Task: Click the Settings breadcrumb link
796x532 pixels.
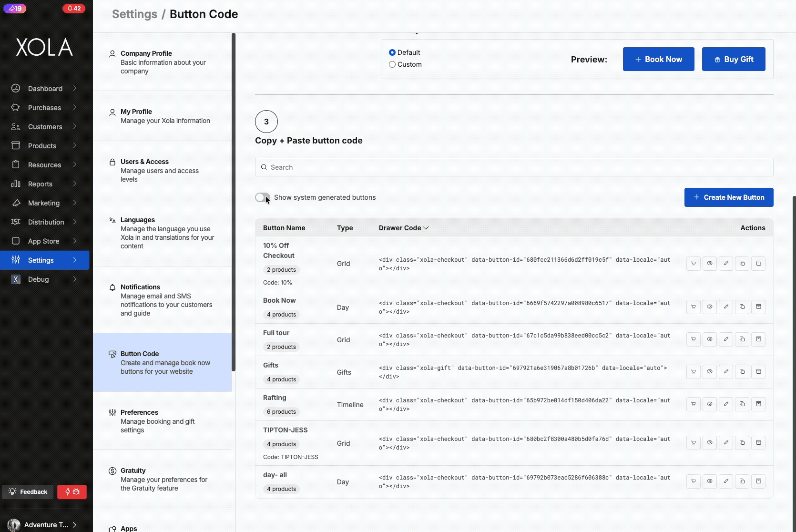Action: (134, 14)
